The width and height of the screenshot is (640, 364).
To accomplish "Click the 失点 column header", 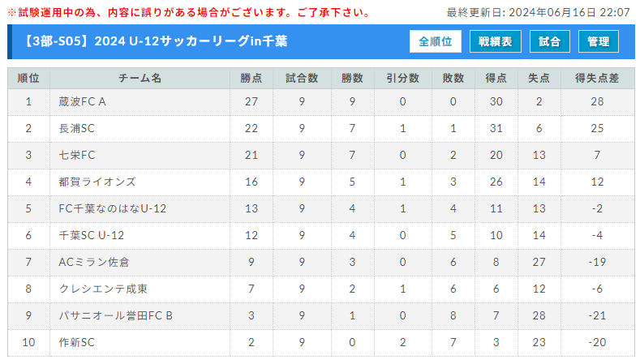I will 539,78.
